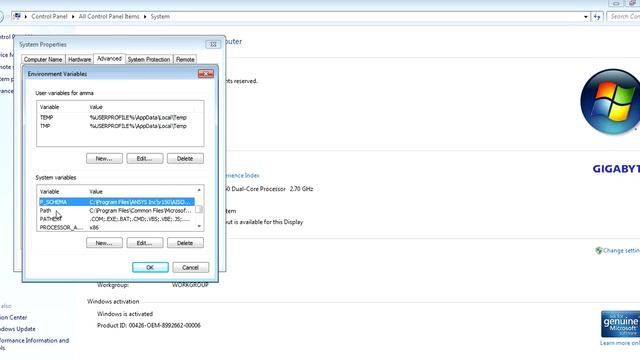Viewport: 640px width, 360px height.
Task: Select the PROCESSOR_A... system variable
Action: 117,227
